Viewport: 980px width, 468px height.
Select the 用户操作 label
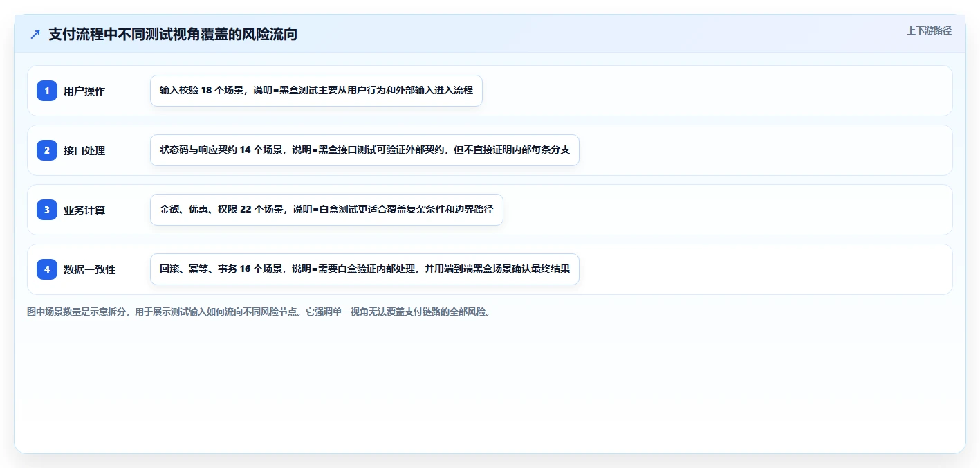84,91
